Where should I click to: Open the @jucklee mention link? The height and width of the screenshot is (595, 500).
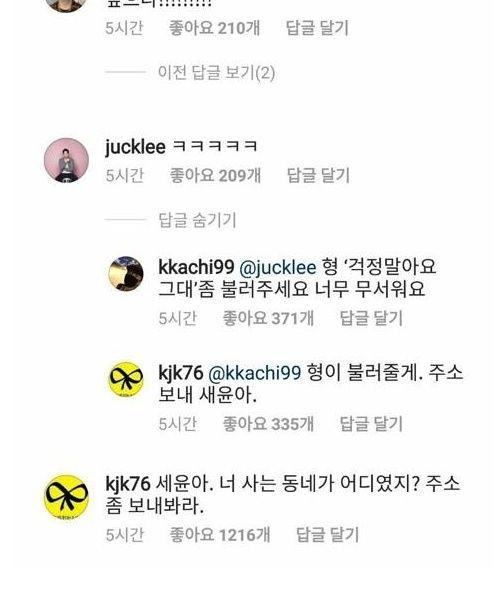click(277, 267)
